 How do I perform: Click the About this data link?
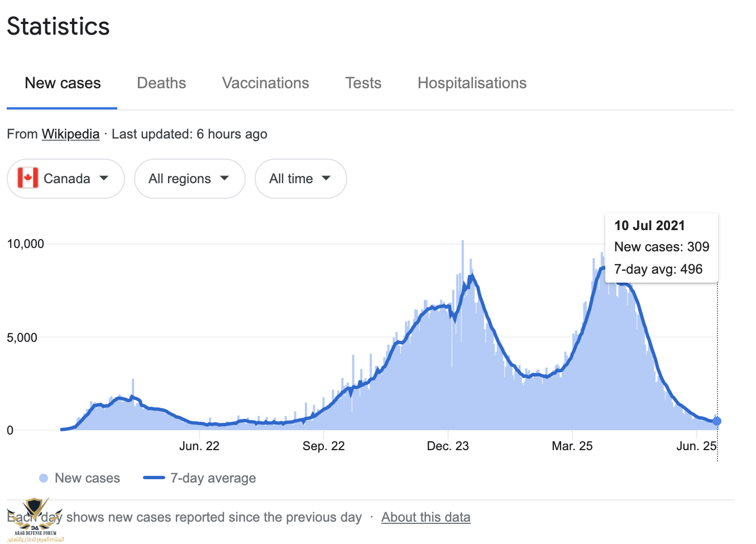click(x=425, y=517)
